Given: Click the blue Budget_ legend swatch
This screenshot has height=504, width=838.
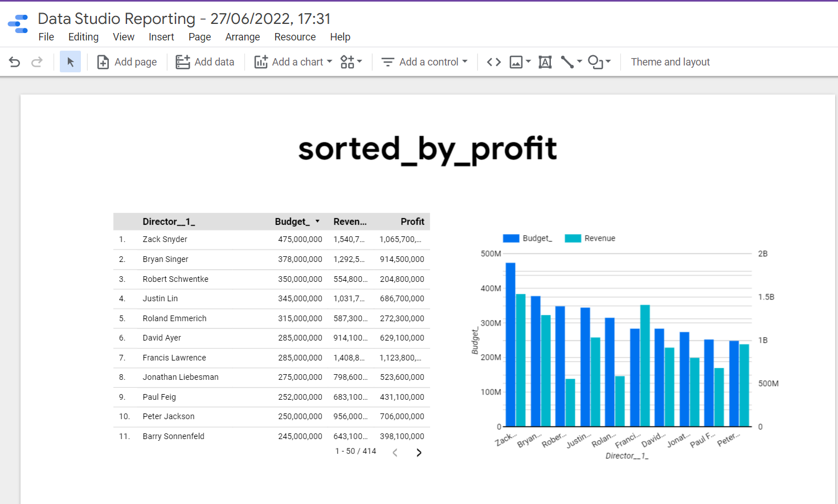Looking at the screenshot, I should pyautogui.click(x=511, y=239).
